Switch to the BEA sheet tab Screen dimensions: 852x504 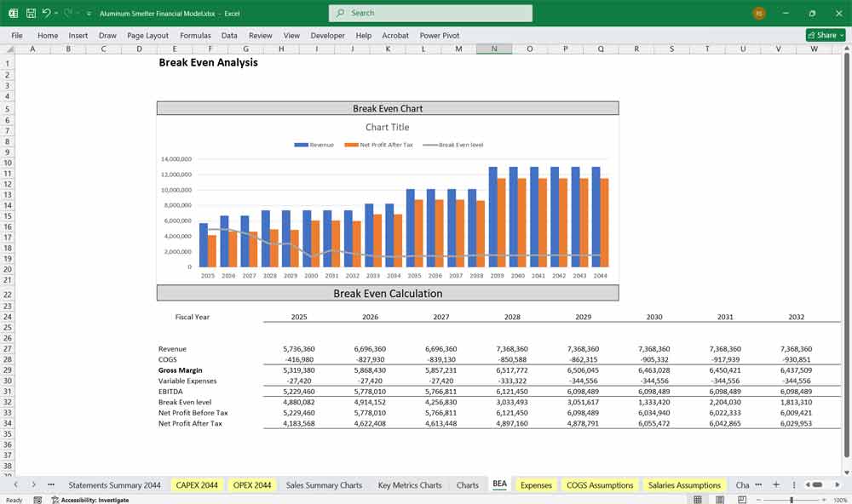500,484
